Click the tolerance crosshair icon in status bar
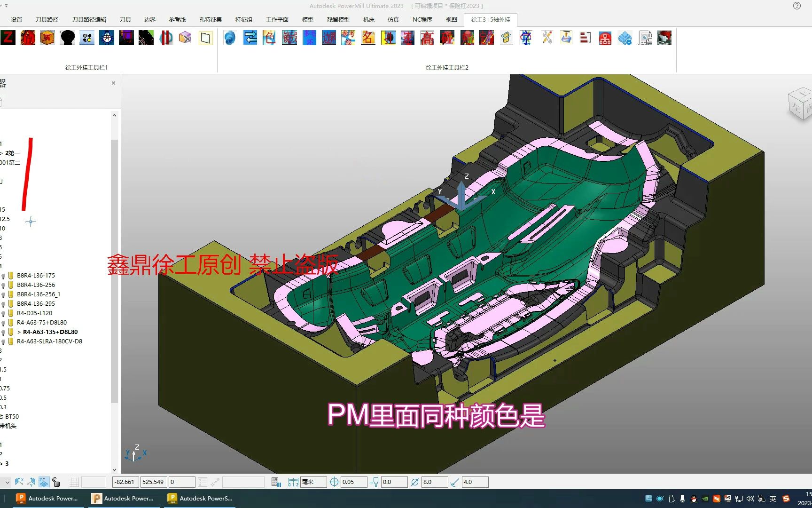 tap(334, 482)
